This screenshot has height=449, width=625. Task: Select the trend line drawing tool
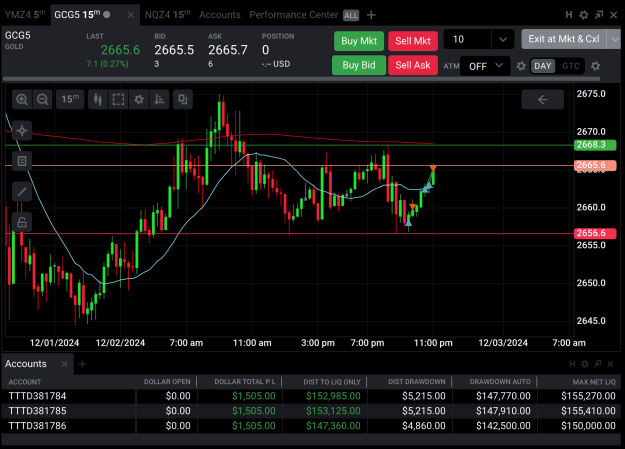(22, 192)
